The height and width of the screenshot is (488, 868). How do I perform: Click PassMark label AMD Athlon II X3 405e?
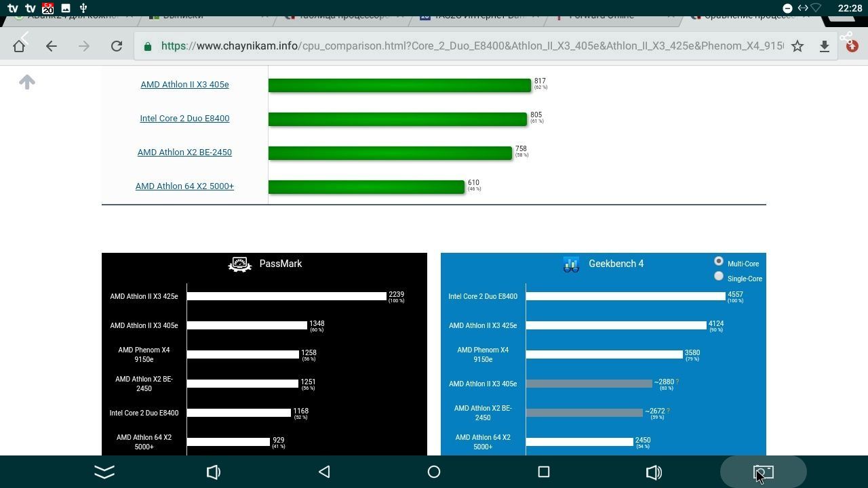click(x=144, y=325)
